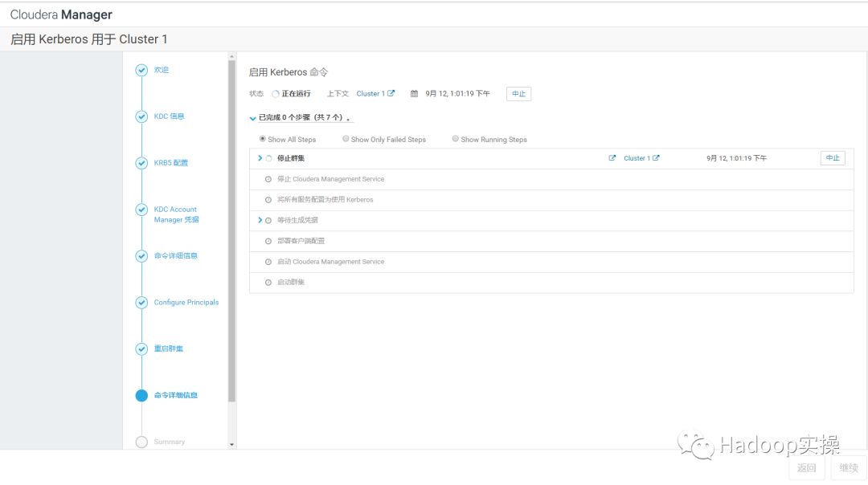The image size is (868, 485).
Task: Click the checkmark icon beside KDC 信息 step
Action: point(141,116)
